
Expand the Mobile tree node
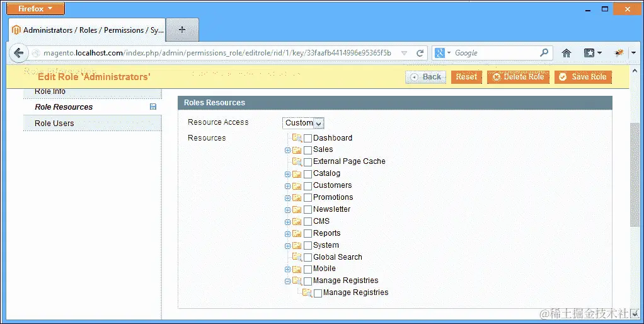tap(287, 270)
